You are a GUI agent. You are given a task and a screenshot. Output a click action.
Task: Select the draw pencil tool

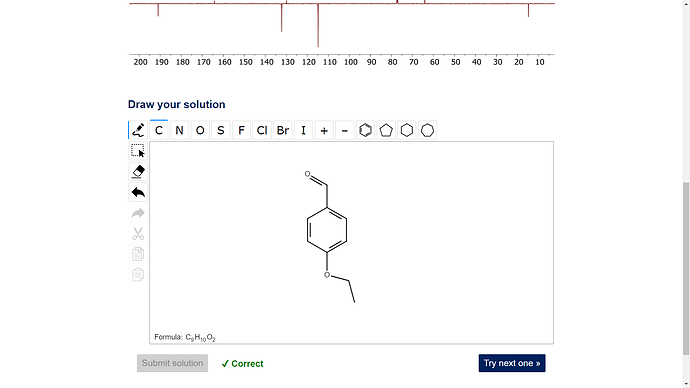tap(138, 130)
